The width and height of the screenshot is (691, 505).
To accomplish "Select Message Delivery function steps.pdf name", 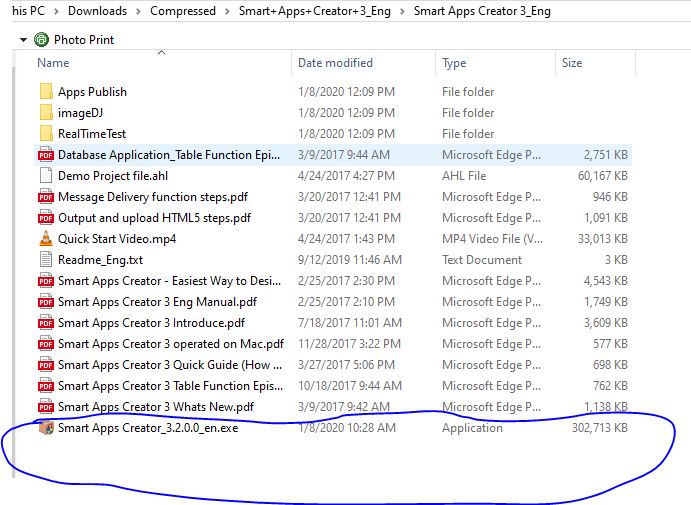I will tap(153, 197).
